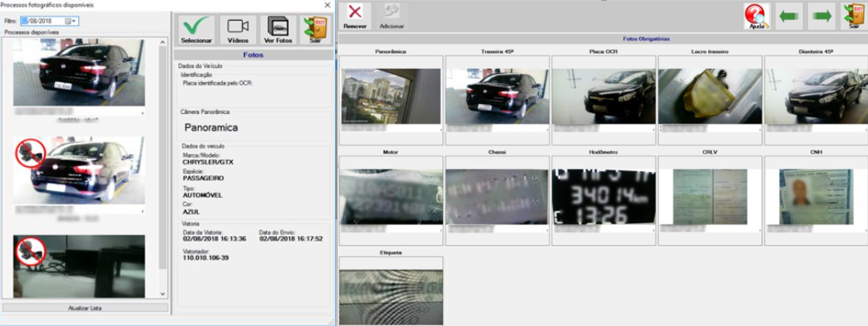
Task: Select the Traseira 45º photo thumbnail
Action: point(497,96)
